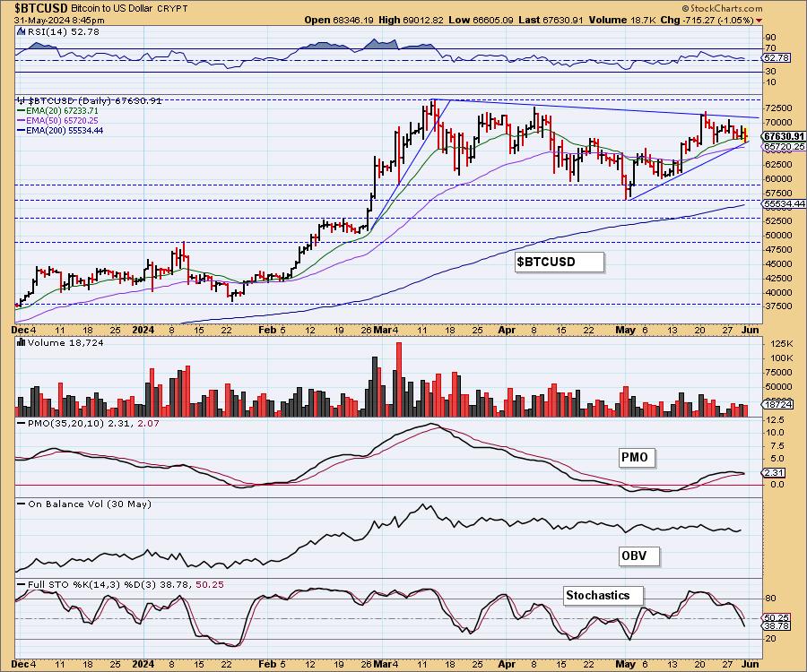Click the 125K volume axis label
This screenshot has width=807, height=672.
tap(782, 343)
